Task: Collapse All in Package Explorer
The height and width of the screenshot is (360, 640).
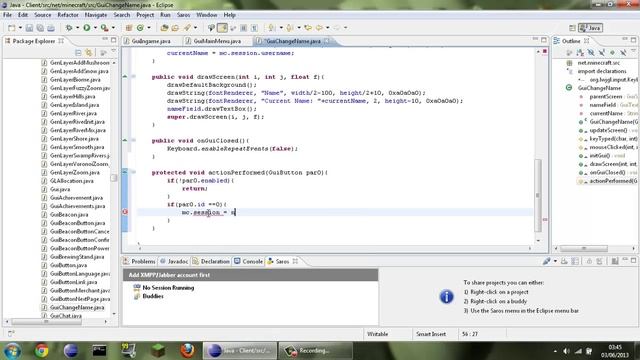Action: (x=78, y=53)
